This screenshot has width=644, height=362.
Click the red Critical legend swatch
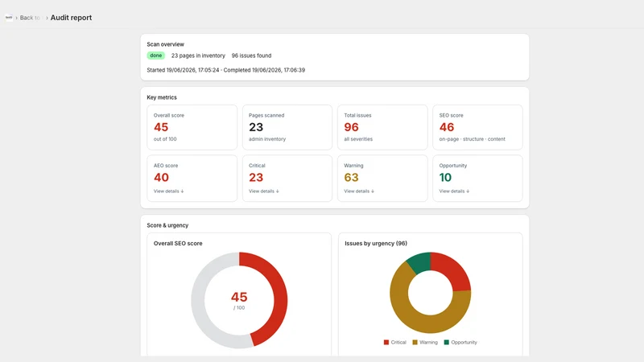pos(386,343)
